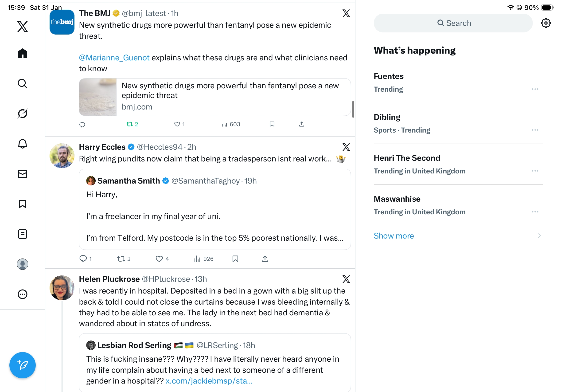Screen dimensions: 561x392
Task: Open more options for Fuentes trend
Action: (x=535, y=89)
